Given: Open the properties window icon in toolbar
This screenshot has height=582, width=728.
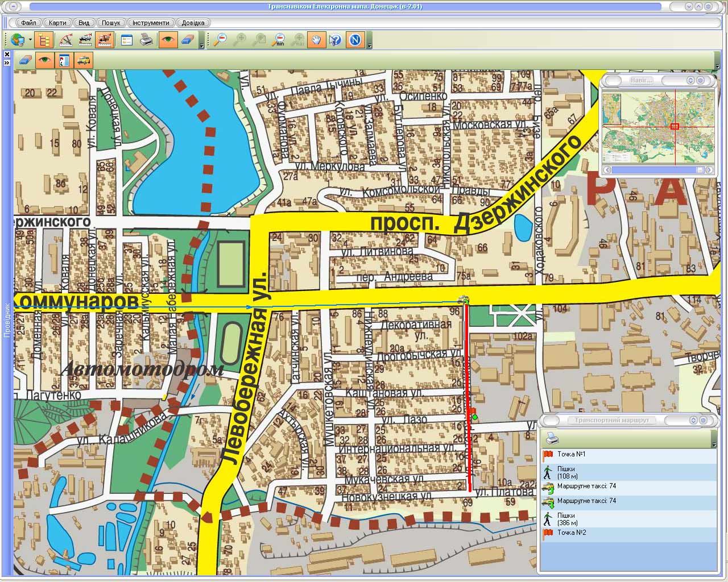Looking at the screenshot, I should [126, 40].
